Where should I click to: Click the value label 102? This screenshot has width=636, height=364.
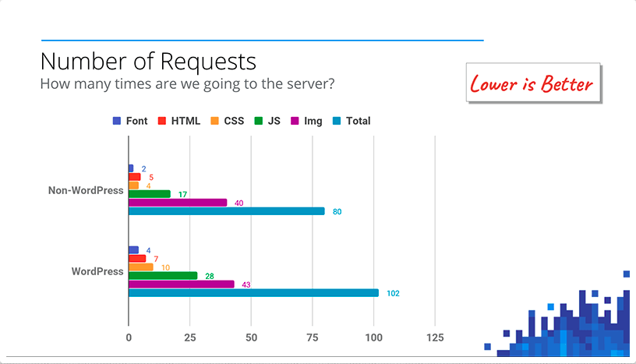[393, 293]
